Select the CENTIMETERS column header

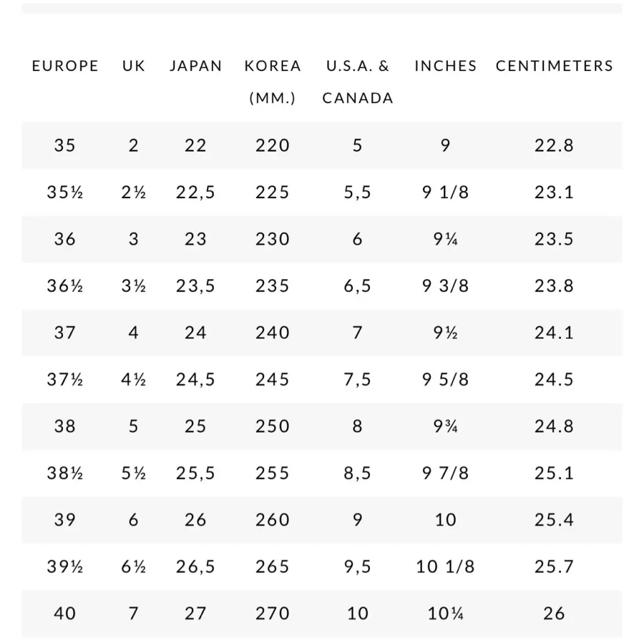(x=554, y=66)
